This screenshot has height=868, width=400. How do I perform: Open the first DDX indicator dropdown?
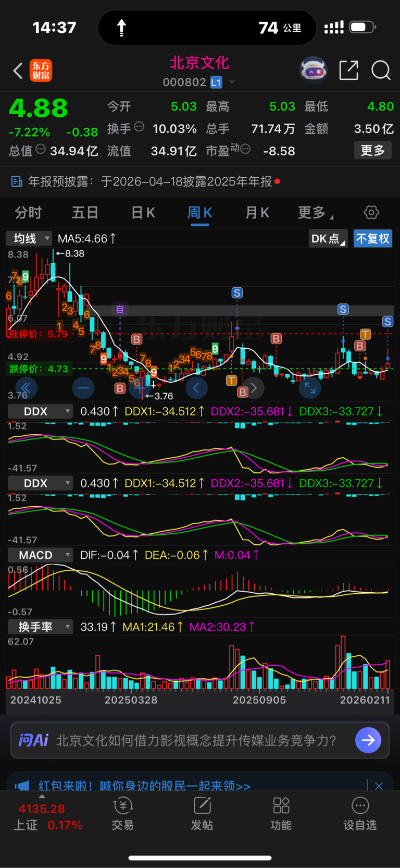coord(40,411)
